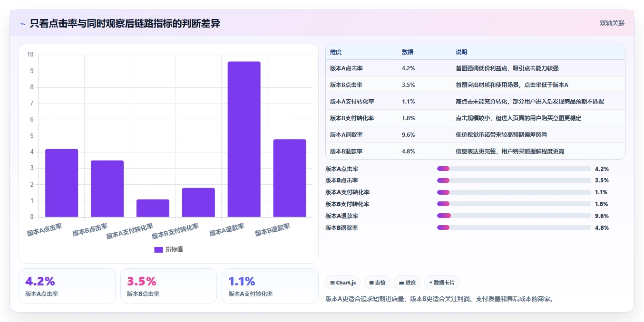Click the 进度 tag
The height and width of the screenshot is (322, 644).
tap(407, 283)
